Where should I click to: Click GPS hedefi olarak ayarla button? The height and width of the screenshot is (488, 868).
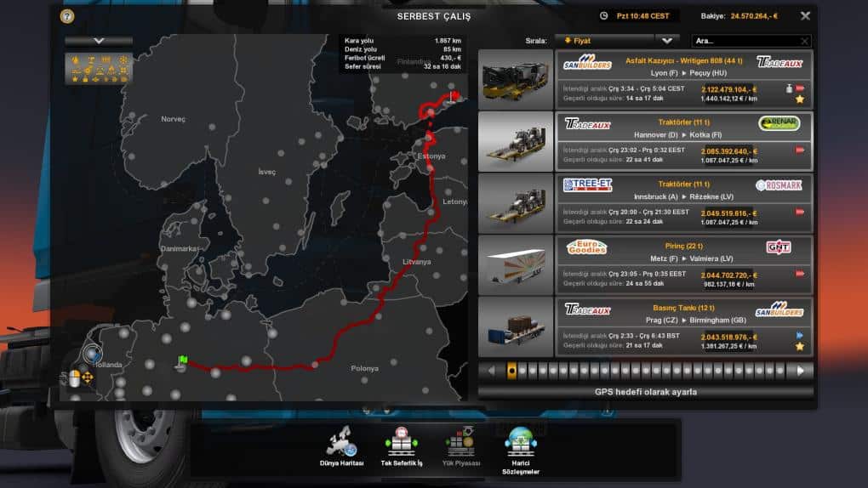point(645,392)
